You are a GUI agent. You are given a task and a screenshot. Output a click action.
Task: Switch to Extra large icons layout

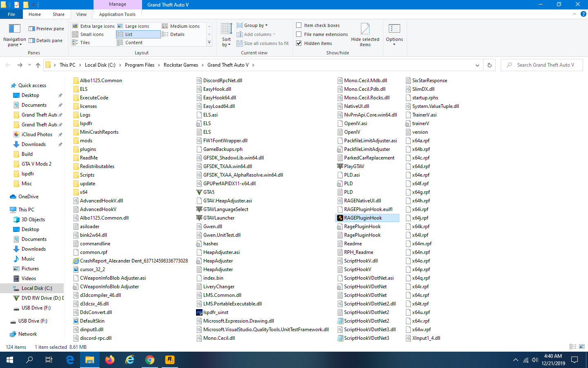pos(94,26)
